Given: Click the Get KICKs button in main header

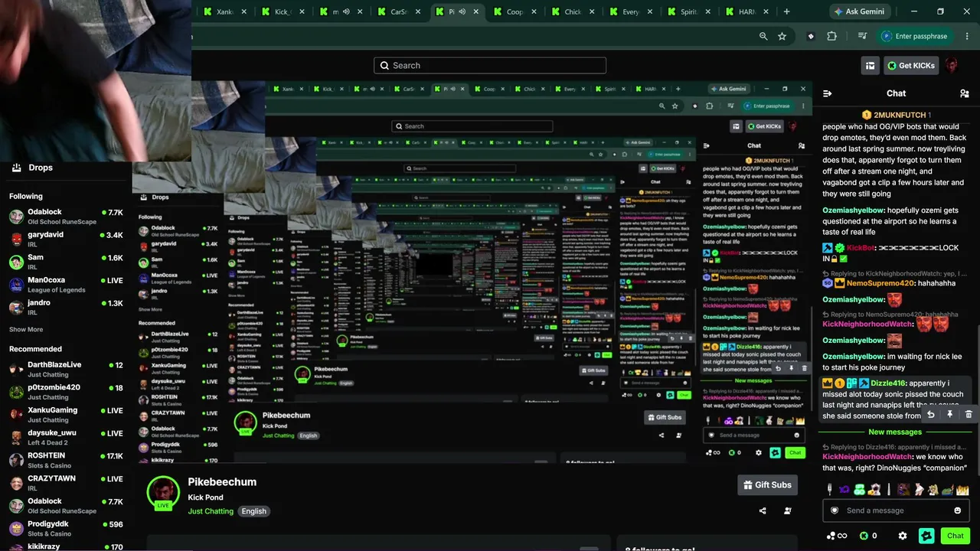Looking at the screenshot, I should tap(911, 66).
